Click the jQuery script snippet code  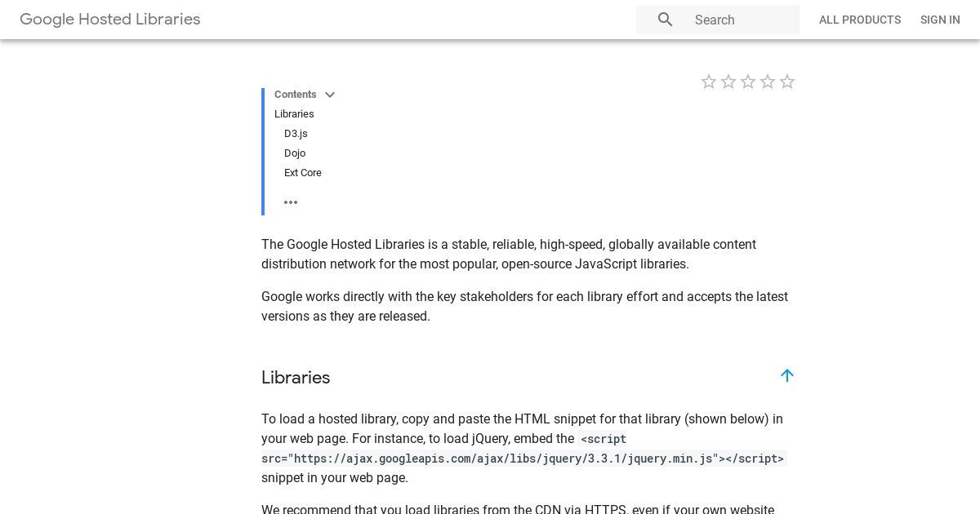tap(523, 449)
